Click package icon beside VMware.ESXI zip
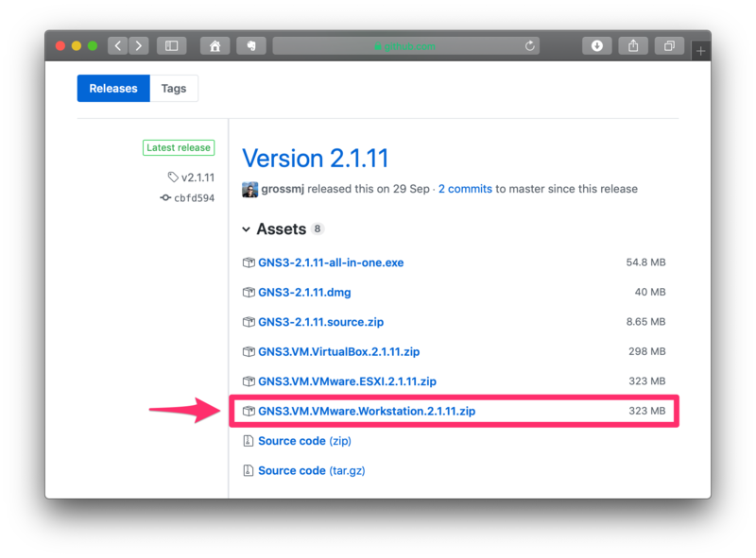The image size is (756, 558). pos(249,381)
